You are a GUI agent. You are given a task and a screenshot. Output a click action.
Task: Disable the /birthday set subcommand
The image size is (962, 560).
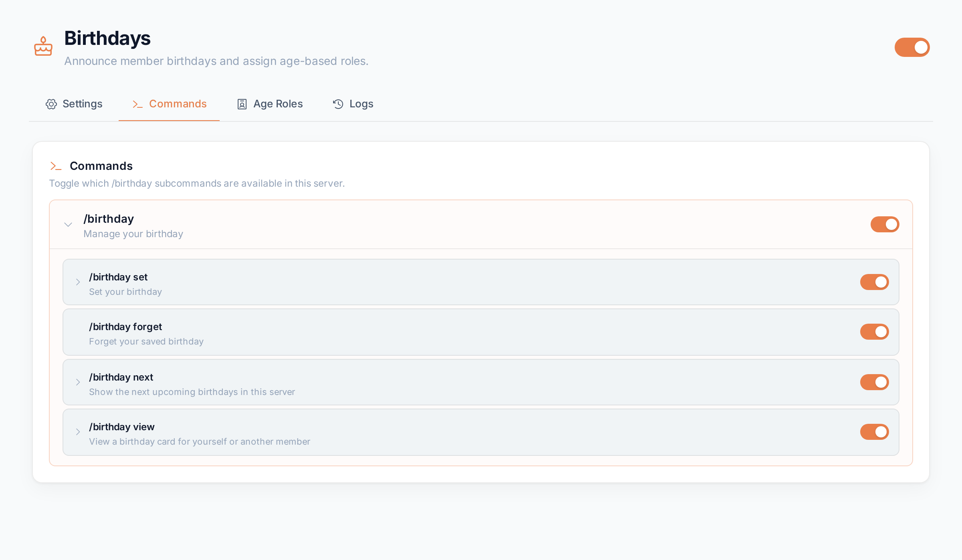point(874,282)
